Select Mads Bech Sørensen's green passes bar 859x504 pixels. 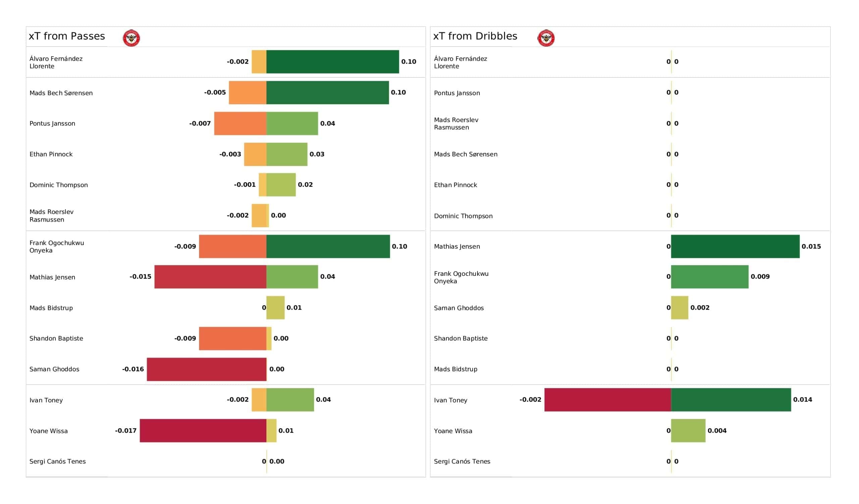click(x=327, y=92)
